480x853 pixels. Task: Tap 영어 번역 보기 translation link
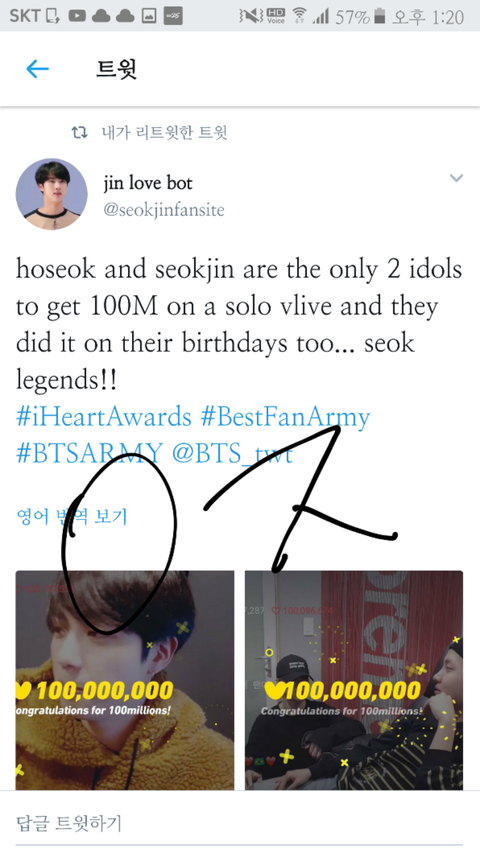pos(72,516)
